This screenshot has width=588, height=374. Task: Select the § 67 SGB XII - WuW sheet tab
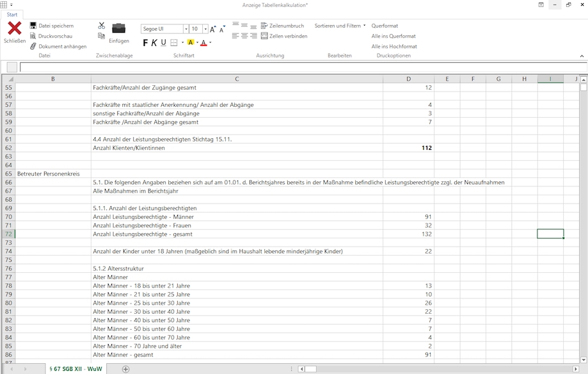75,369
